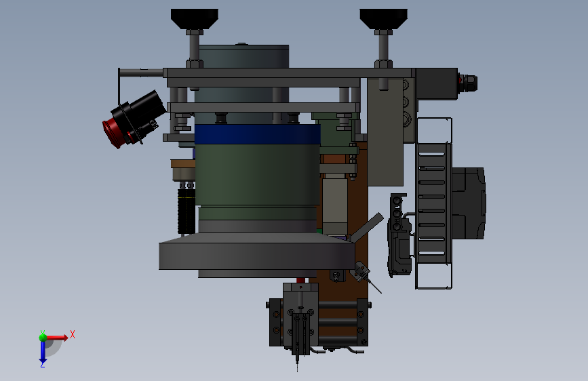Select the wide gray base flange

tap(256, 256)
